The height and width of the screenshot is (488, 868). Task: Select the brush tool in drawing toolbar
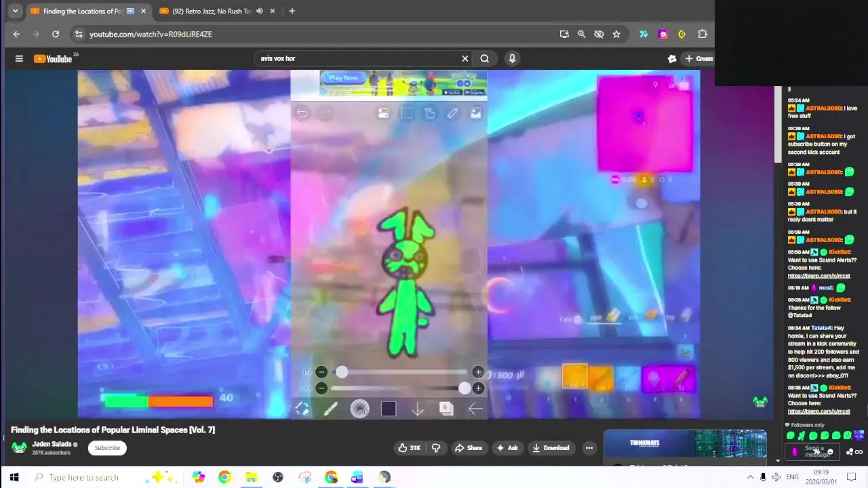point(330,409)
